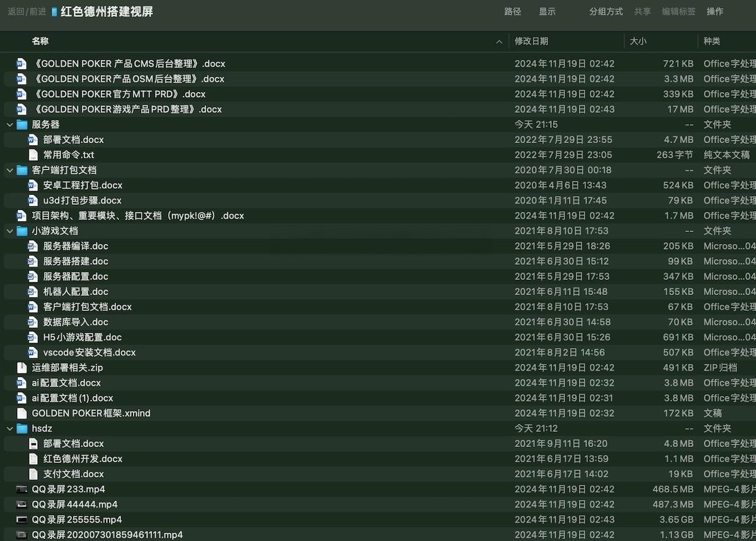The height and width of the screenshot is (541, 756).
Task: Click the ZIP归档 kind cell
Action: 721,368
